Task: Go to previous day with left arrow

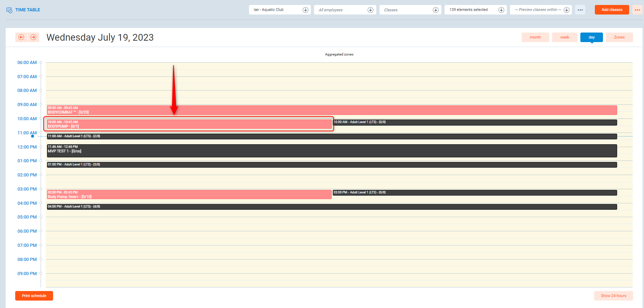Action: pos(21,37)
